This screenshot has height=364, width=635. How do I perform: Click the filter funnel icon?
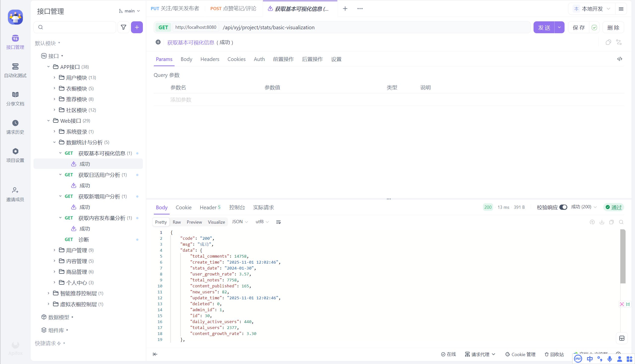tap(124, 27)
